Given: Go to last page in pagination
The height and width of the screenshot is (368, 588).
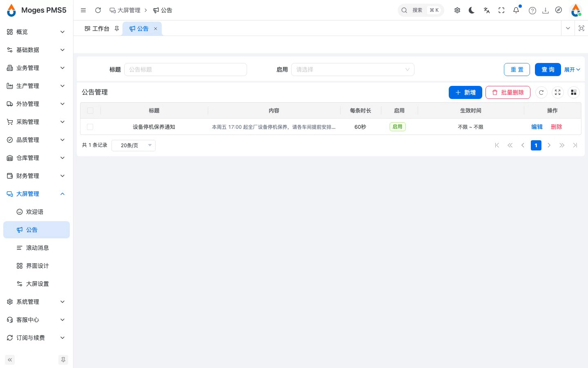Looking at the screenshot, I should pos(575,145).
